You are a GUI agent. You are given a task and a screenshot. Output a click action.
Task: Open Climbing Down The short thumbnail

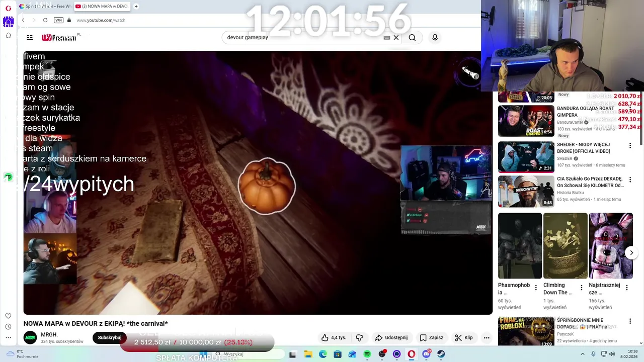(565, 246)
